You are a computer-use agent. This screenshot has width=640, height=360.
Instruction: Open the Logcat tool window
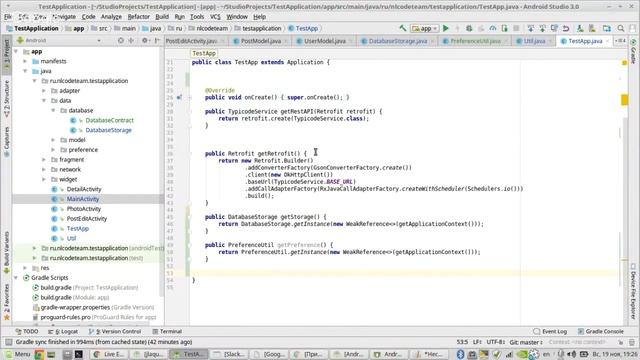click(63, 331)
